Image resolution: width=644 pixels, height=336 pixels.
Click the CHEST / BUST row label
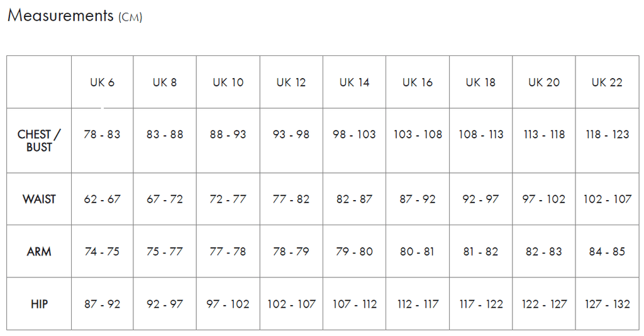39,140
